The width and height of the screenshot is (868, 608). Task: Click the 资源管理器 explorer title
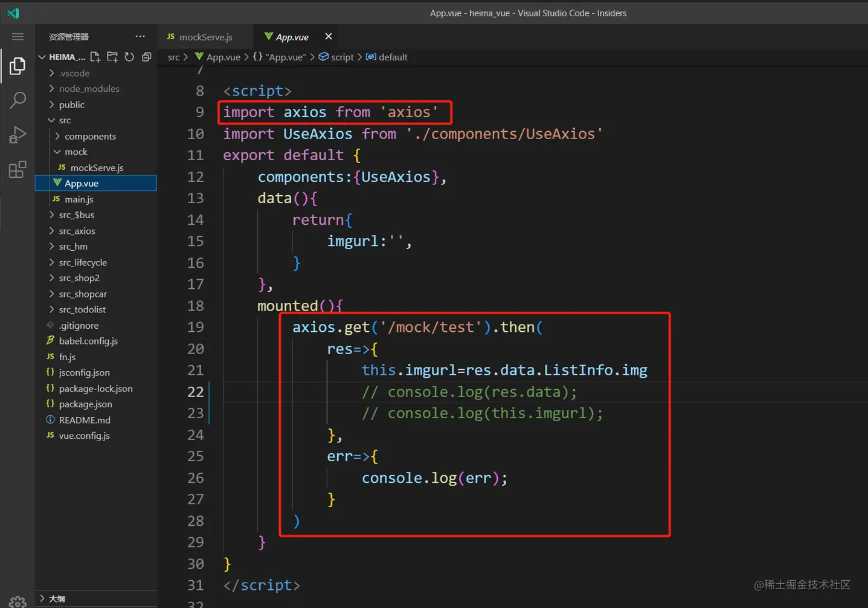point(69,37)
